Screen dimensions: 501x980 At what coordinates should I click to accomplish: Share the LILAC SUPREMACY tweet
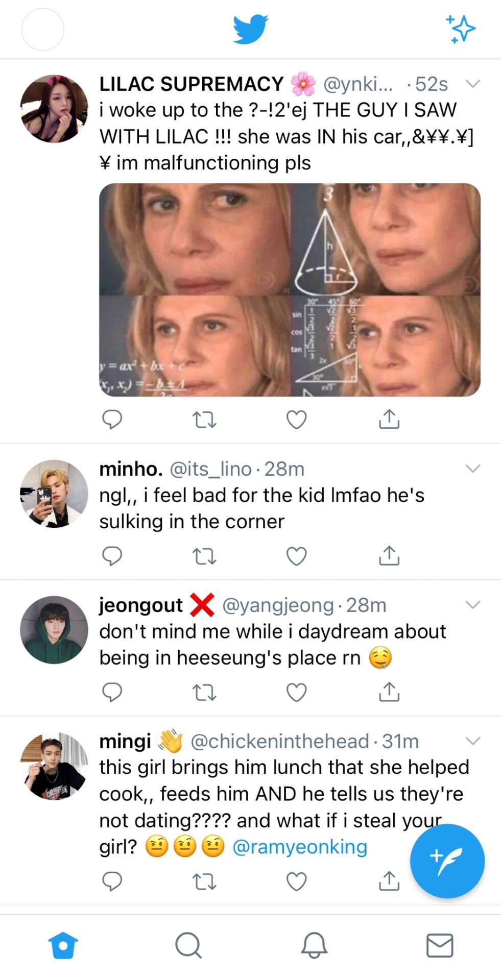coord(389,419)
